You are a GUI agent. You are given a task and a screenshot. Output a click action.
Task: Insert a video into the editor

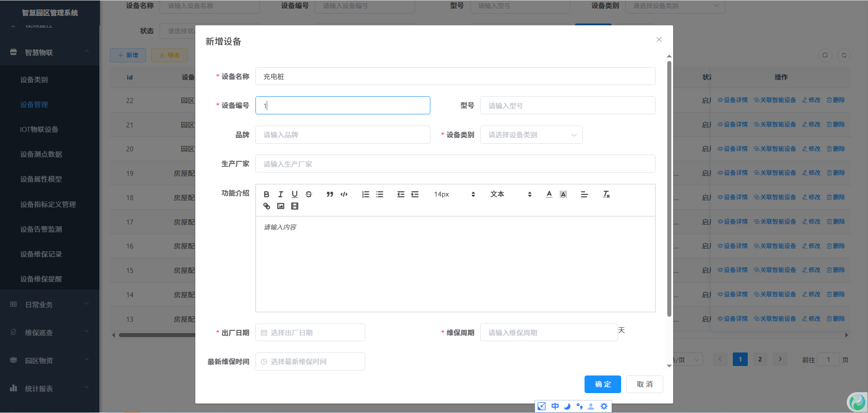coord(295,206)
